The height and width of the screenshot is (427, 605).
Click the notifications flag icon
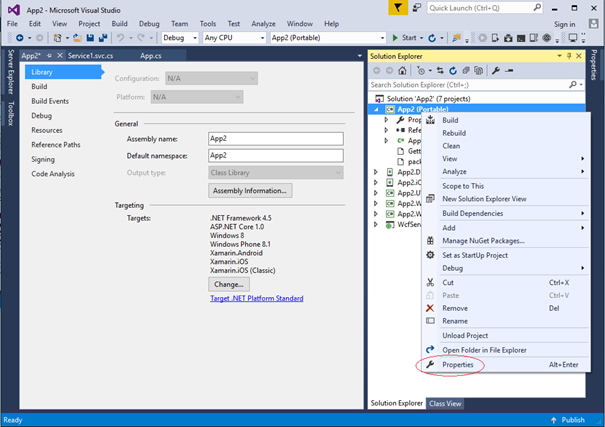pyautogui.click(x=398, y=8)
